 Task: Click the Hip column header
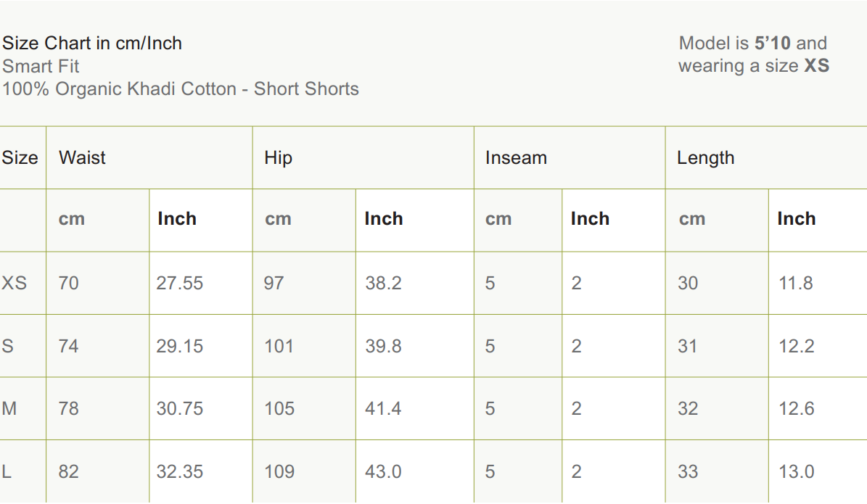click(278, 158)
